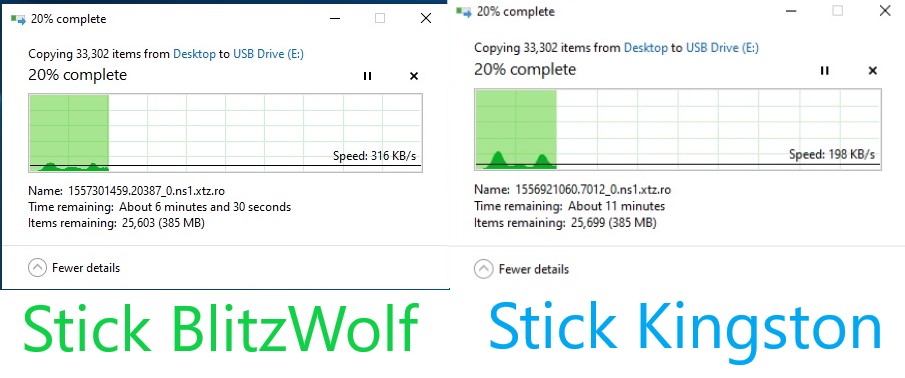
Task: Close the right copy dialog window
Action: coord(885,11)
